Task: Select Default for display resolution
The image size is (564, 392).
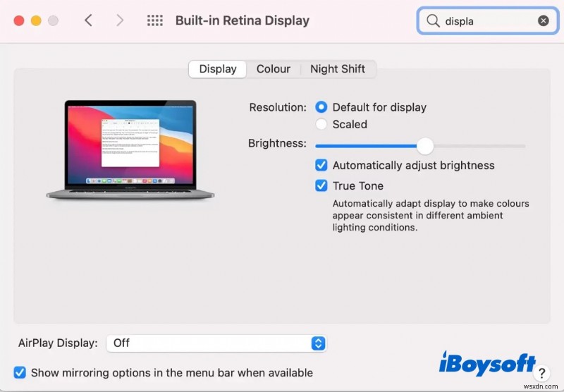Action: tap(321, 106)
